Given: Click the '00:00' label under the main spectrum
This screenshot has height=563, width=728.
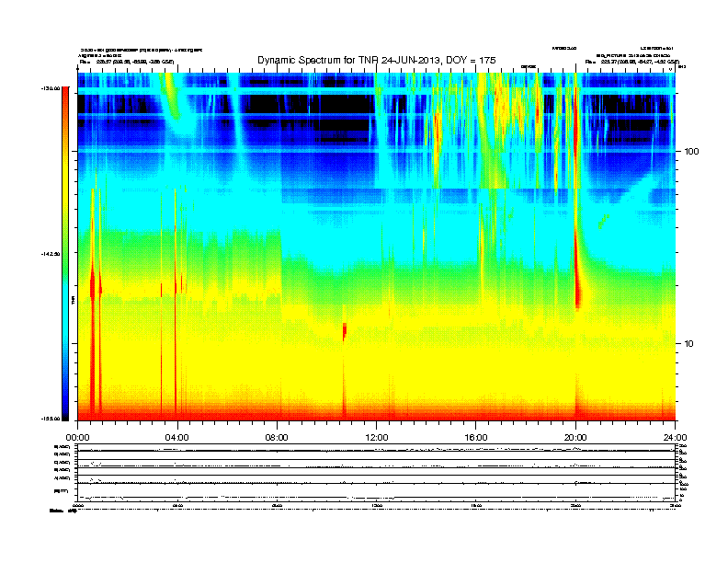Looking at the screenshot, I should (x=77, y=438).
